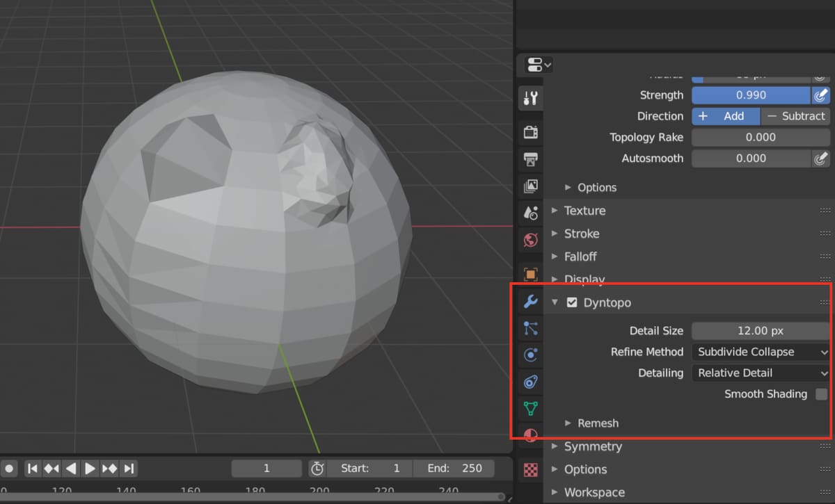Viewport: 835px width, 504px height.
Task: Disable the Dyntopo checkbox
Action: 572,302
